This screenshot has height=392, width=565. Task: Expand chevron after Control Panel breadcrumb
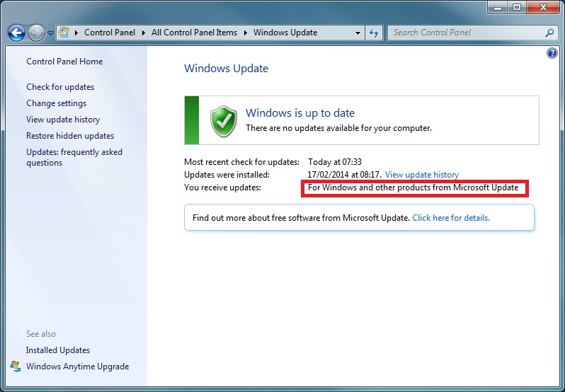click(x=144, y=33)
